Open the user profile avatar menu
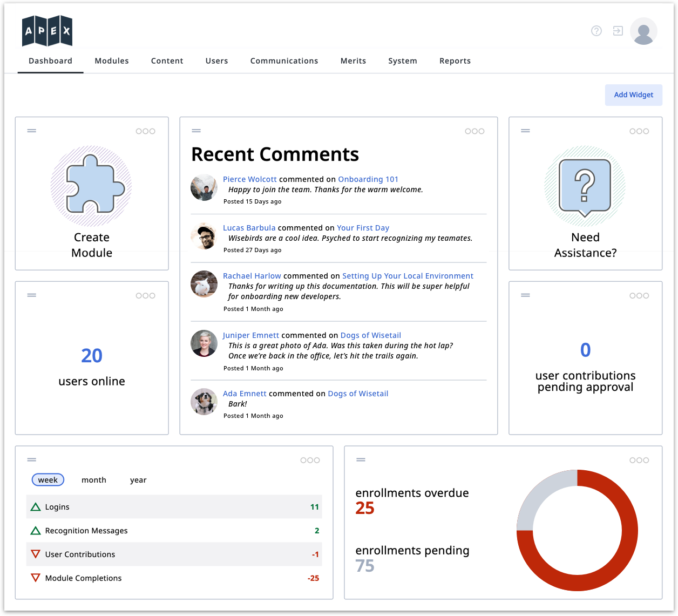Viewport: 678px width, 616px height. [643, 31]
